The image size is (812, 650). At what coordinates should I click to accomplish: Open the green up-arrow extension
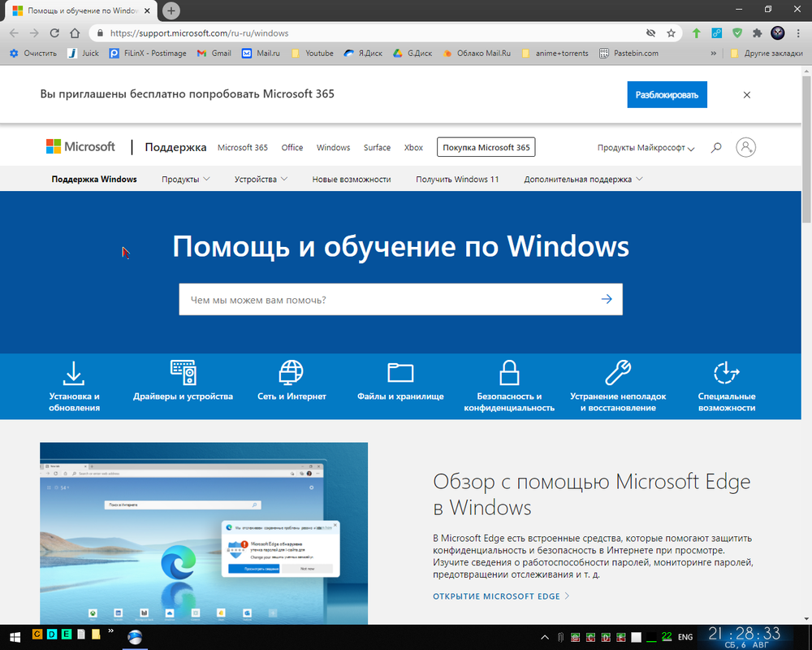point(697,33)
